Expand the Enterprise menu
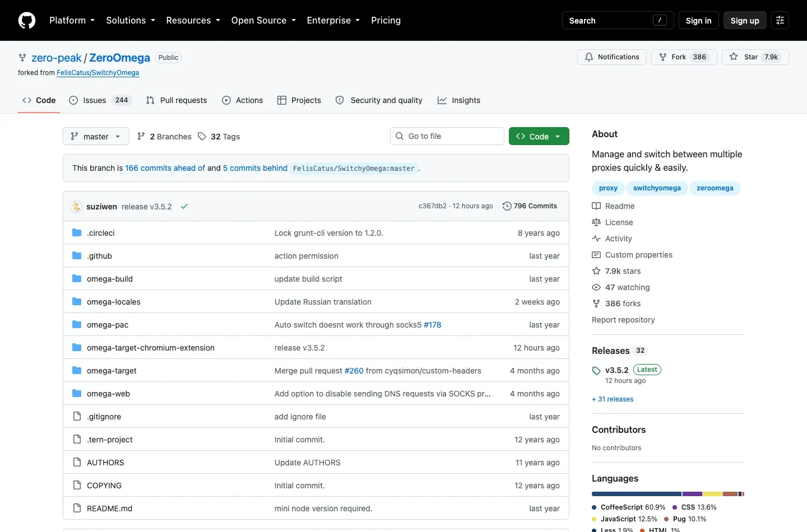This screenshot has height=532, width=807. click(x=333, y=20)
